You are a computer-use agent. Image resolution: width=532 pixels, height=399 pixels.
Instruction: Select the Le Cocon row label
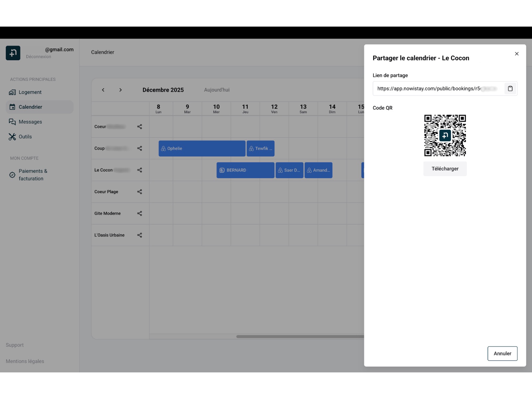click(103, 170)
